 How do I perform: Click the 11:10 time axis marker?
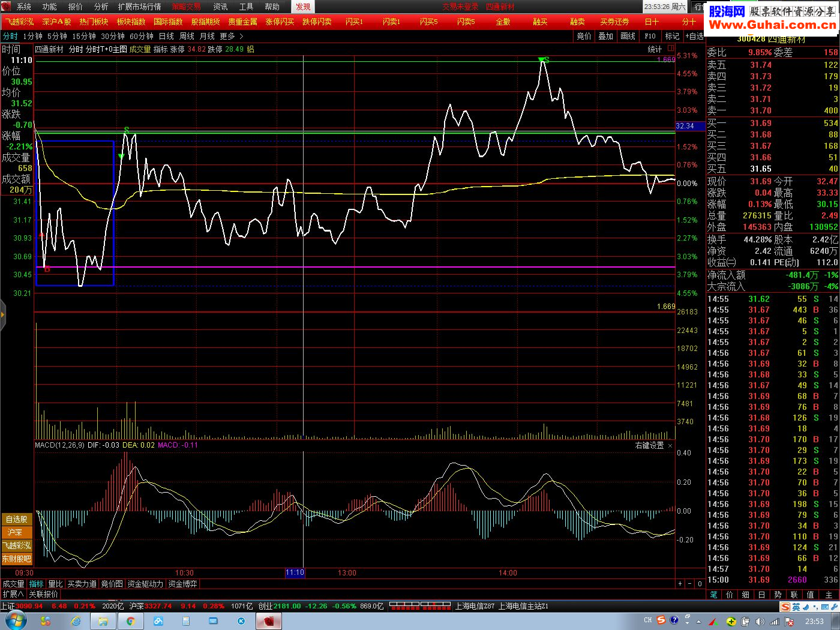295,573
